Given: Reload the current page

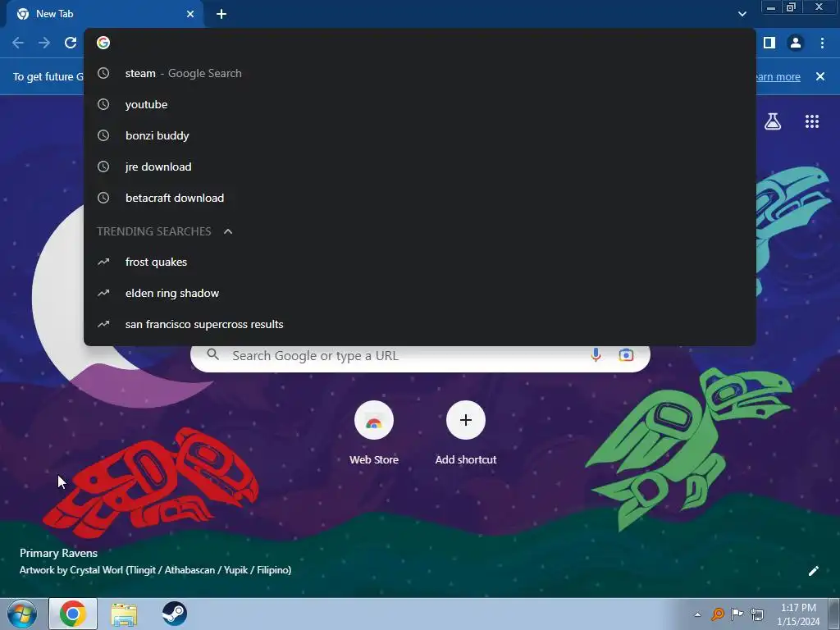Looking at the screenshot, I should (71, 43).
